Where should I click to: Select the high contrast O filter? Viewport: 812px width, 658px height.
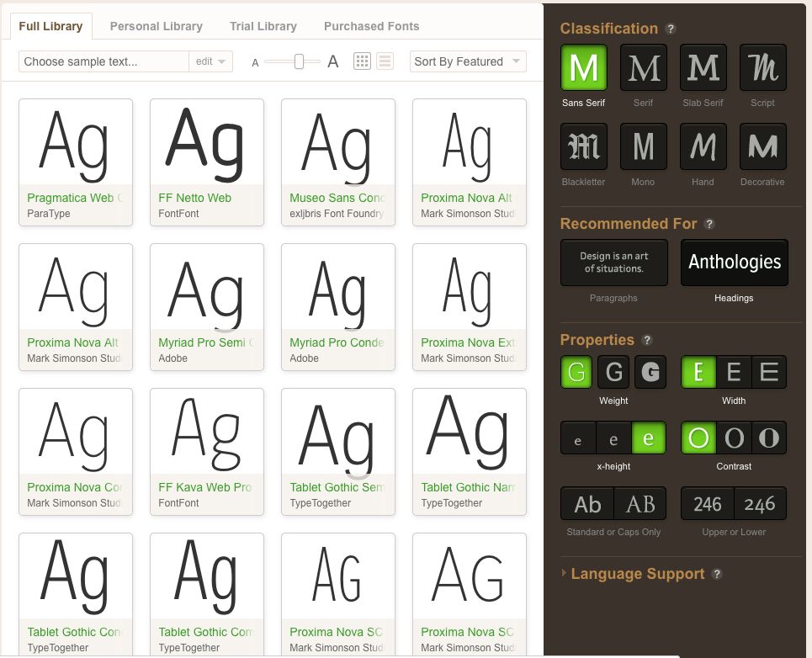768,438
